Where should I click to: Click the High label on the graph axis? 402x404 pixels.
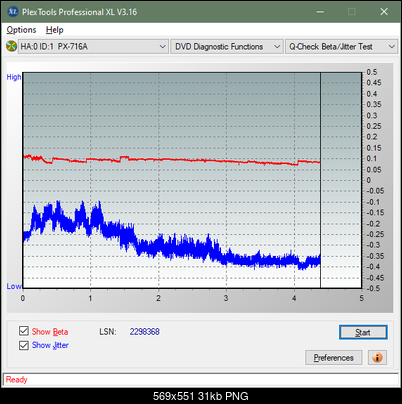(x=14, y=77)
